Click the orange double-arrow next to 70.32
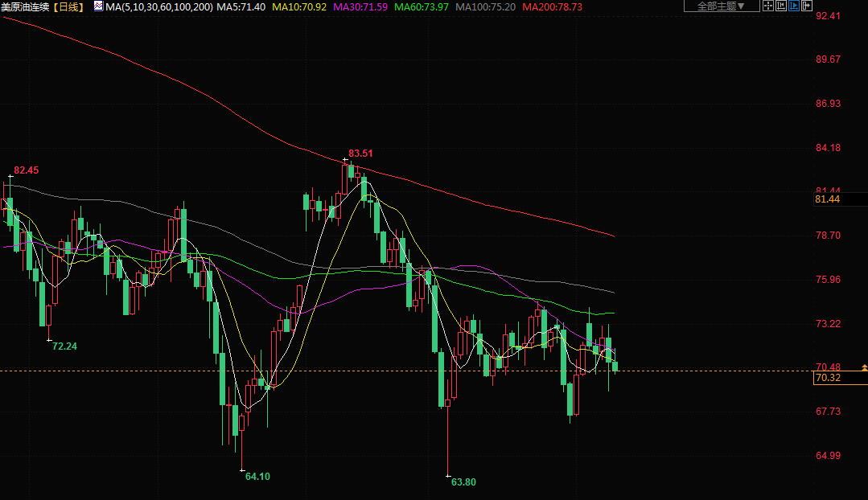 pos(863,367)
